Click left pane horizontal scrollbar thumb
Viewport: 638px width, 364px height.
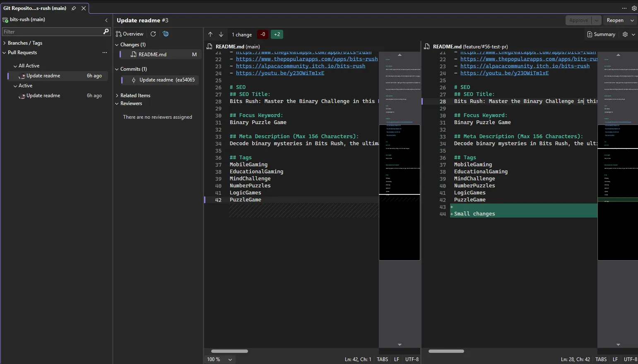(x=229, y=351)
